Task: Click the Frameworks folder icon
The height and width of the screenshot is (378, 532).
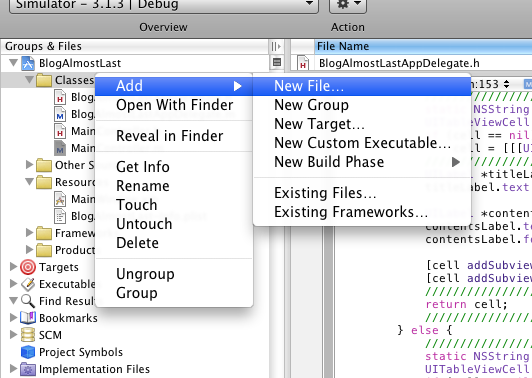Action: (x=44, y=233)
